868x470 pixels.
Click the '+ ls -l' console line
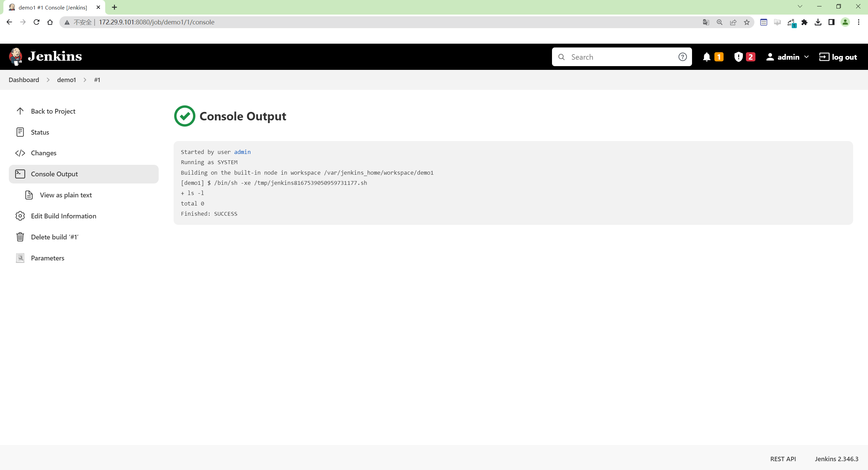[x=192, y=193]
